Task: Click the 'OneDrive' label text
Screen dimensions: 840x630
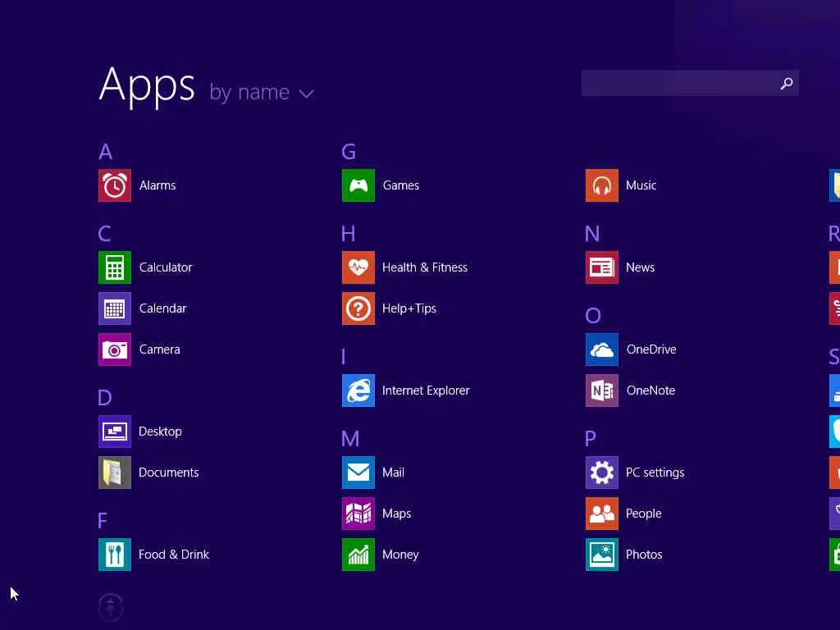Action: 651,349
